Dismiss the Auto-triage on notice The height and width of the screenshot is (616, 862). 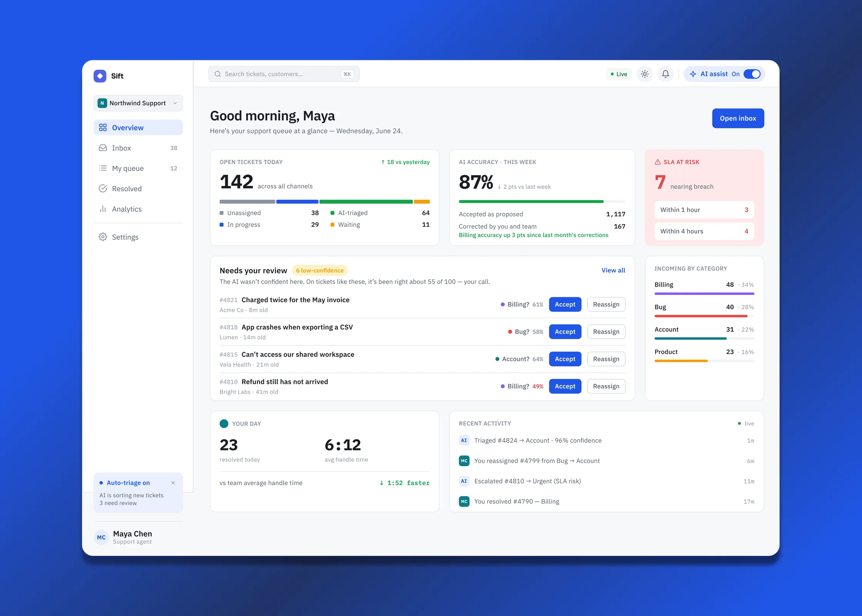173,483
